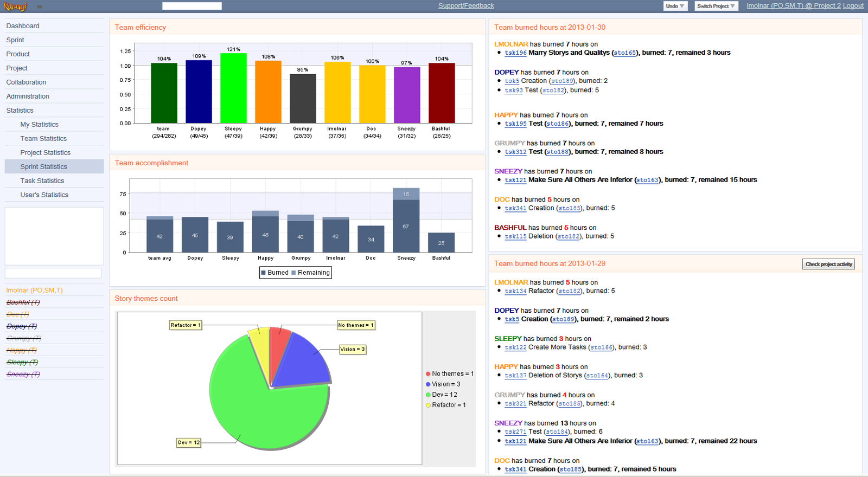Viewport: 868px width, 477px height.
Task: Click the Check project activity button
Action: tap(828, 264)
